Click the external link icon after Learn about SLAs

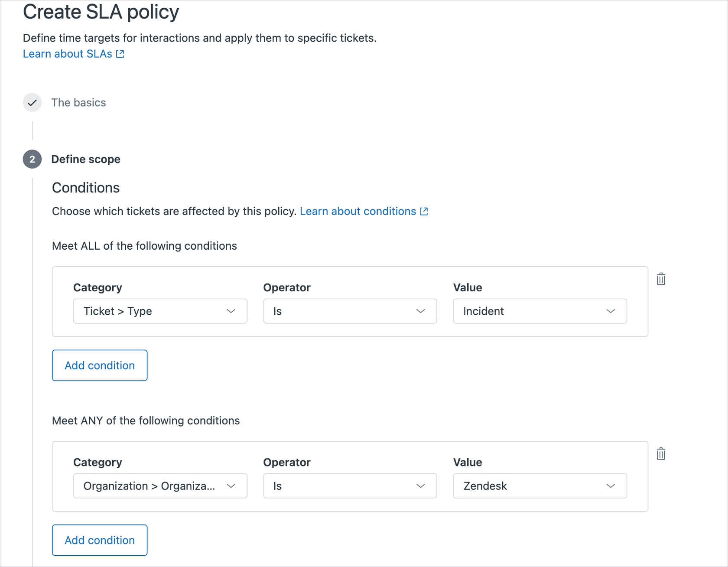coord(120,54)
